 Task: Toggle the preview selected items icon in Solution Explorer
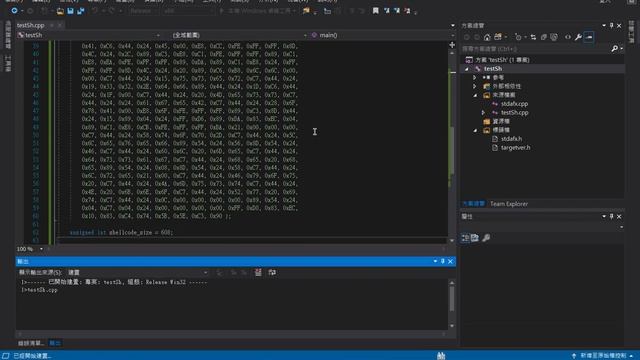589,37
